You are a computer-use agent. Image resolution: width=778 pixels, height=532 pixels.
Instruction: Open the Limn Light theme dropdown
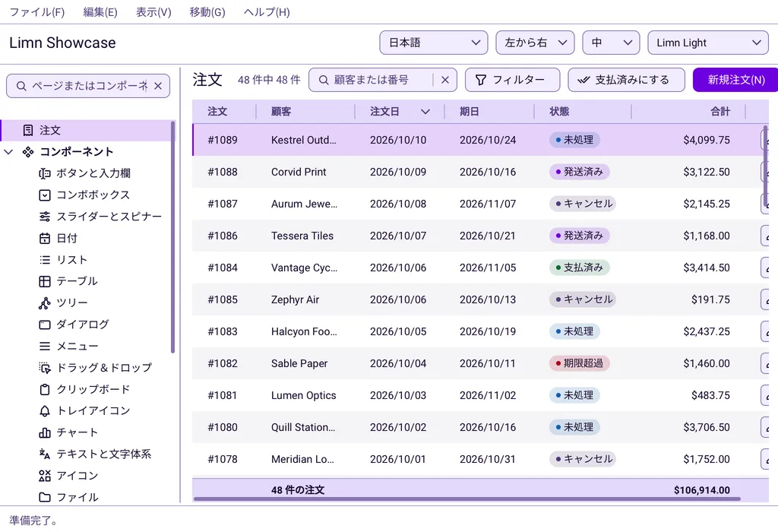click(x=708, y=43)
